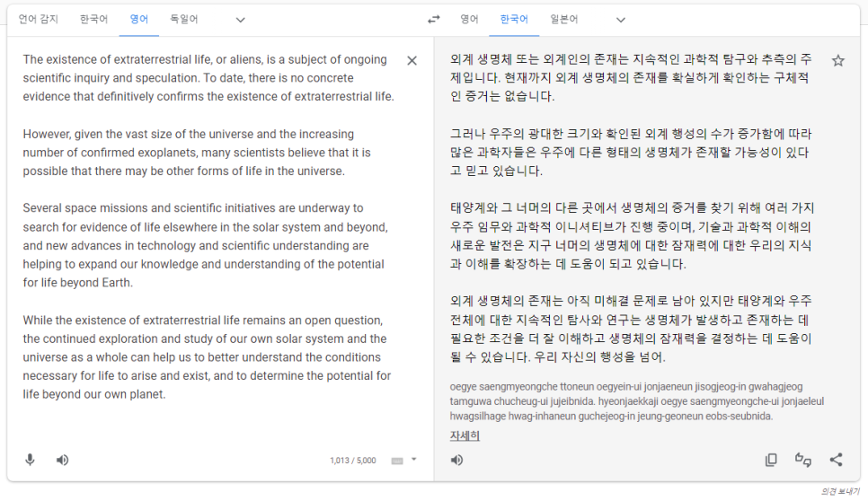This screenshot has height=501, width=868.
Task: Click the 1,013 / 5,000 character counter
Action: click(352, 460)
